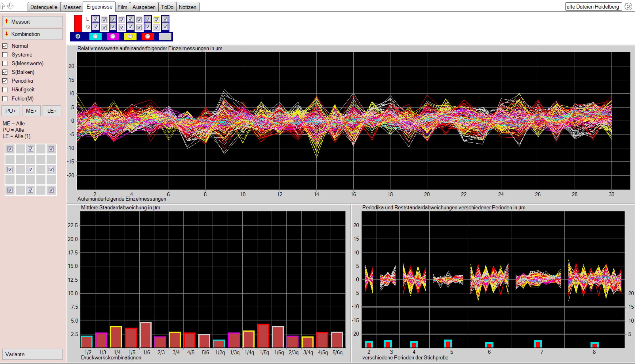
Task: Toggle the last checkbox in row L
Action: pyautogui.click(x=165, y=19)
